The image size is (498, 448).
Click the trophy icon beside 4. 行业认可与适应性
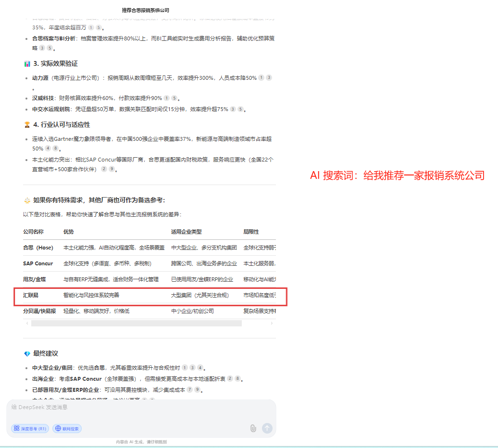click(27, 125)
